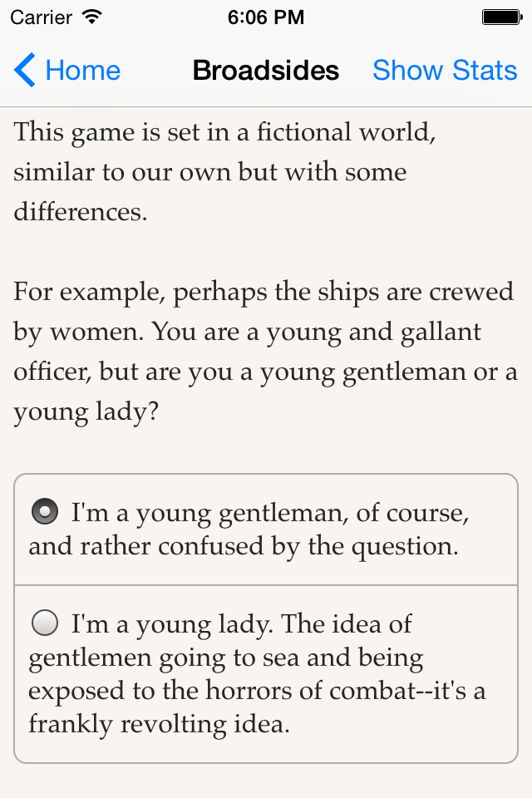Select the young gentleman radio button
Image resolution: width=532 pixels, height=798 pixels.
point(45,511)
